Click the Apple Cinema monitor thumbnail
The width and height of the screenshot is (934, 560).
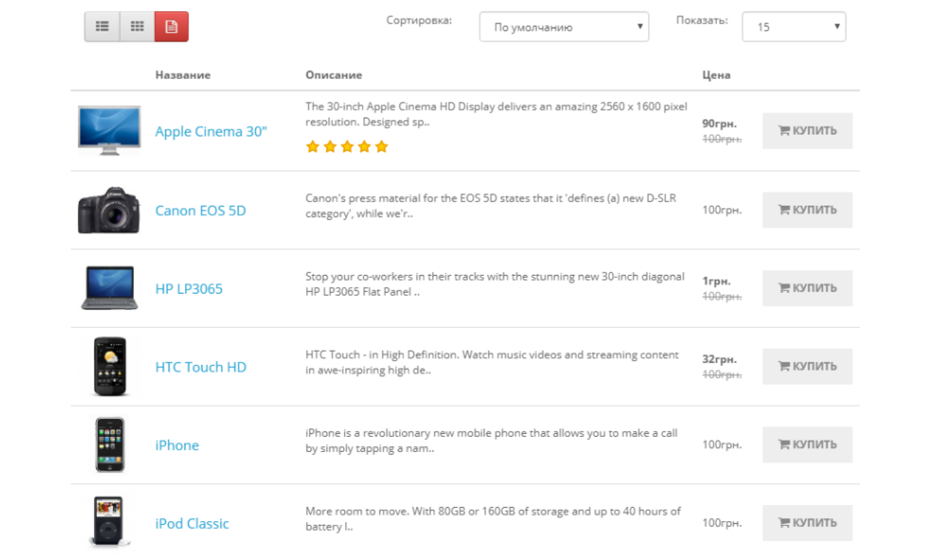tap(109, 131)
